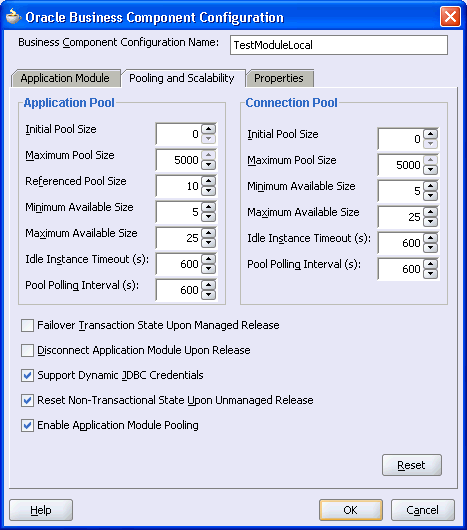Image resolution: width=467 pixels, height=530 pixels.
Task: Click the Business Component Configuration Name field
Action: [339, 45]
